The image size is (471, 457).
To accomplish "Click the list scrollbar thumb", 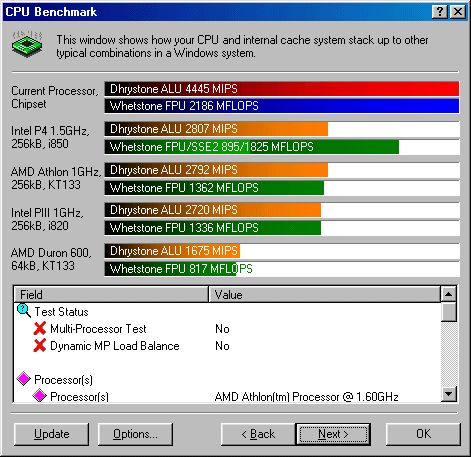I will point(448,312).
